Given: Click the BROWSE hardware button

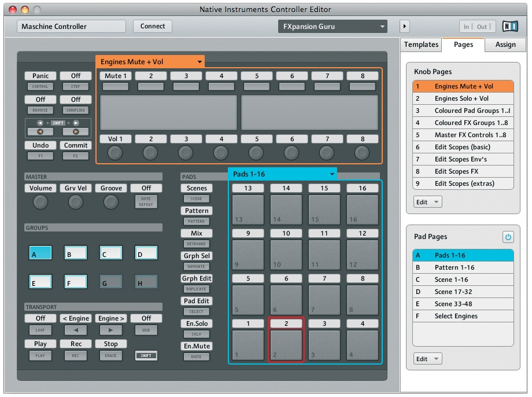Looking at the screenshot, I should tap(40, 110).
